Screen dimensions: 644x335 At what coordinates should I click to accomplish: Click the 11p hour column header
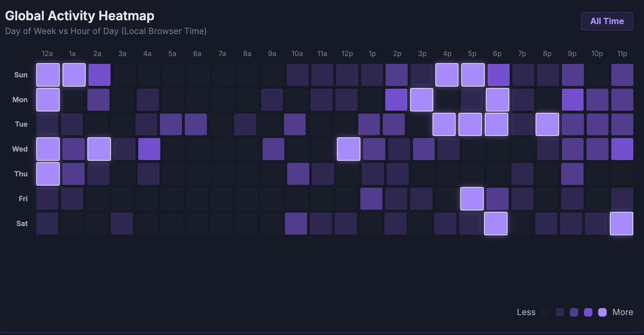click(621, 54)
